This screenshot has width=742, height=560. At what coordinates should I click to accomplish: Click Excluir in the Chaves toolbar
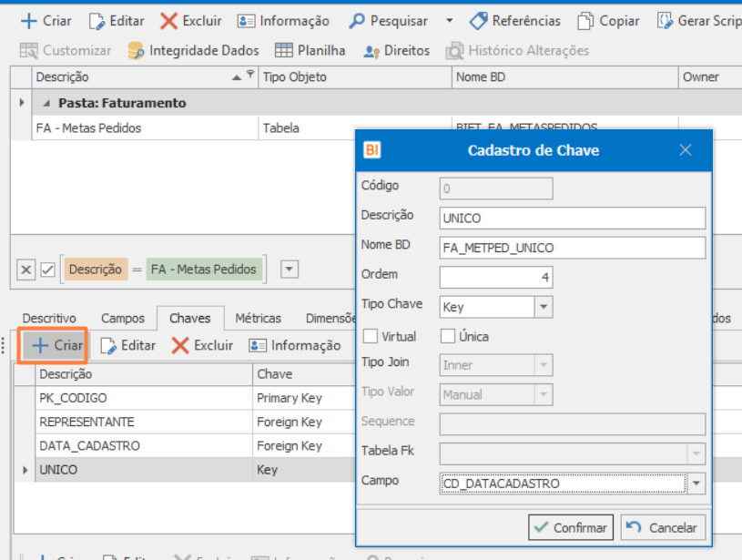click(202, 345)
